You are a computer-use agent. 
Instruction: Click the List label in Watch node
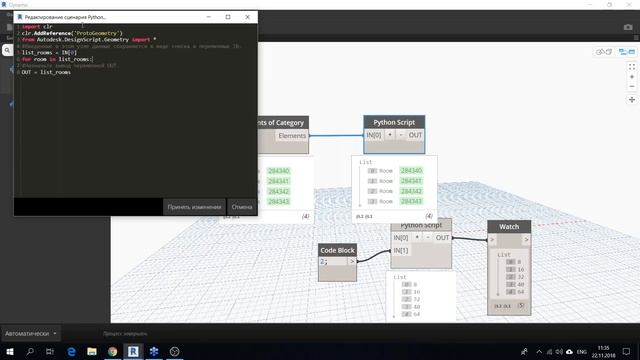[504, 255]
